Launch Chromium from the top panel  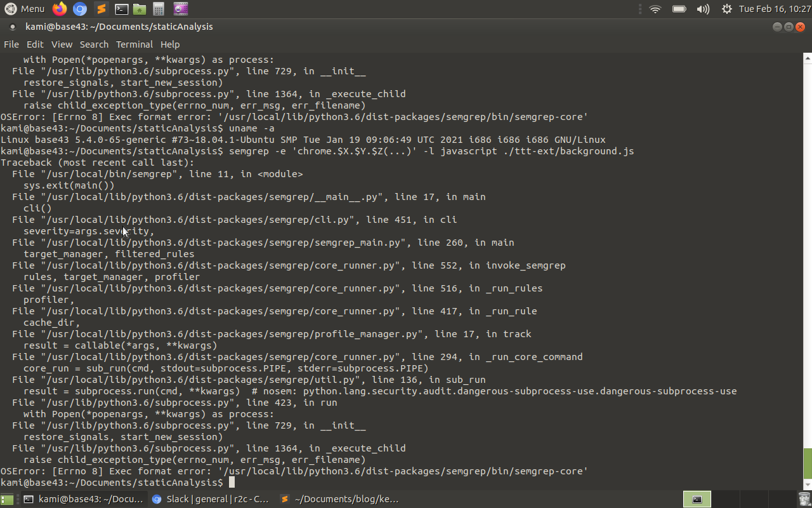tap(80, 9)
